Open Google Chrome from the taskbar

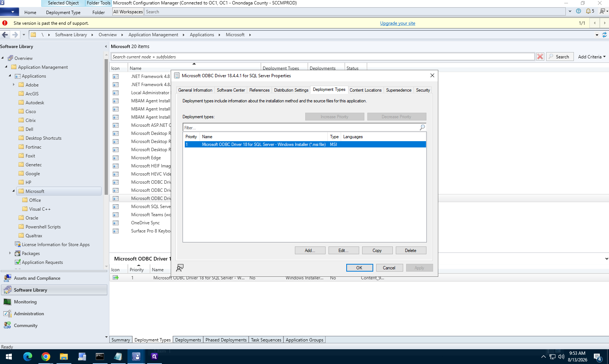point(46,357)
